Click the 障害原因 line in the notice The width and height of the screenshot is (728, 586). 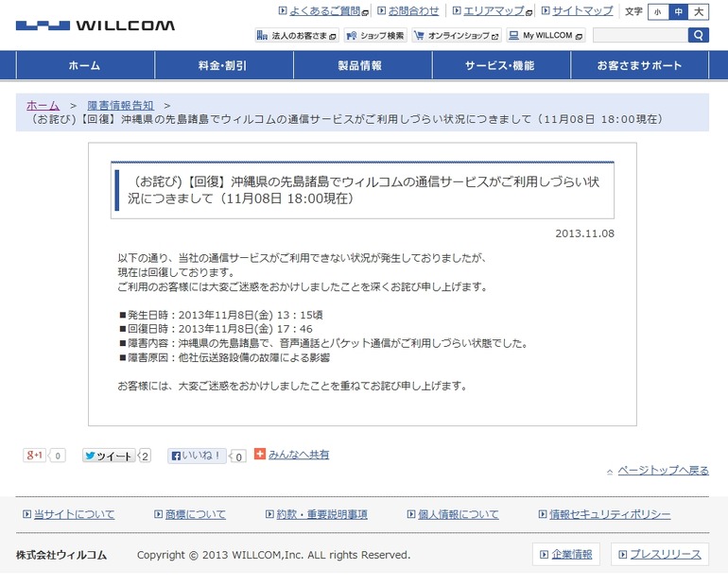click(224, 357)
